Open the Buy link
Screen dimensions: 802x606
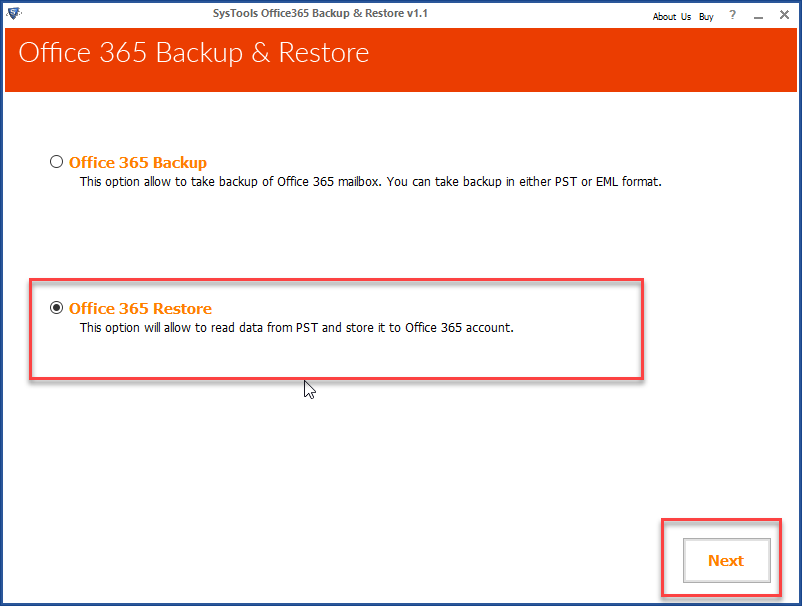(x=706, y=16)
